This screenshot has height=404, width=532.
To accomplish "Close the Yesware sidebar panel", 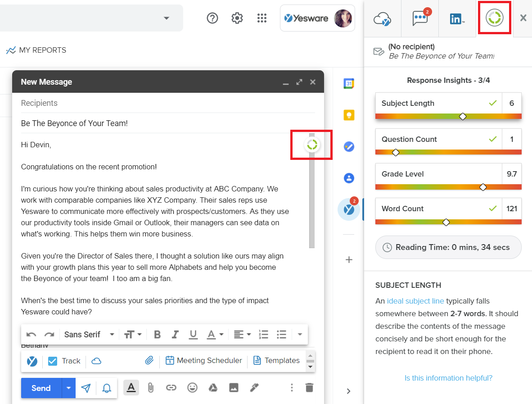I will [x=523, y=18].
